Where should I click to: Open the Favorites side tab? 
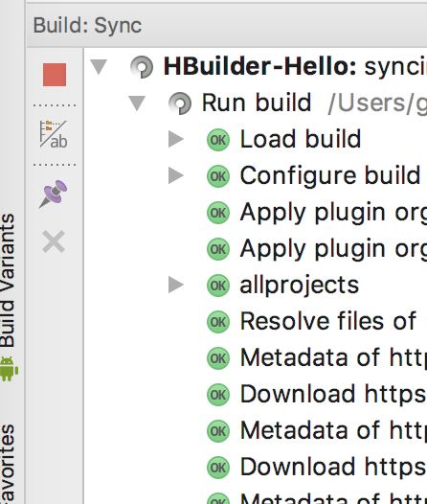point(8,464)
